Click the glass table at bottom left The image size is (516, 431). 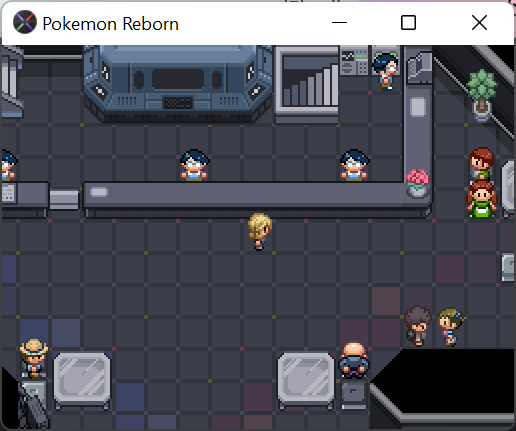(82, 380)
